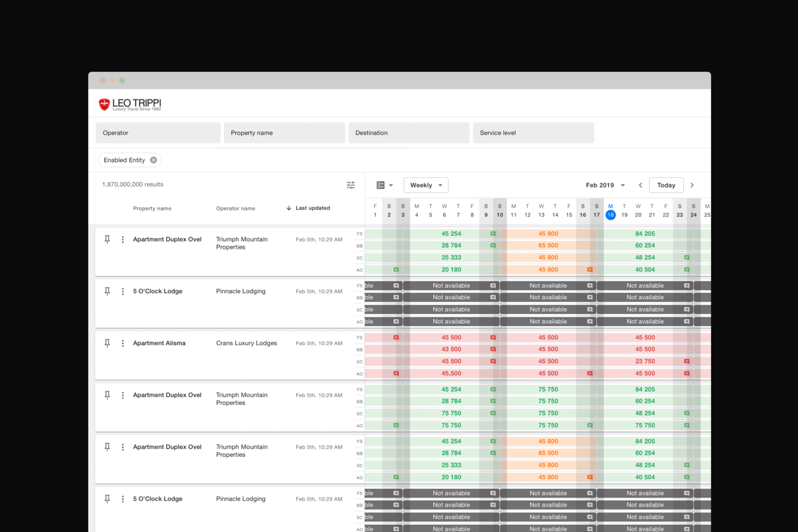The height and width of the screenshot is (532, 798).
Task: Open the red comment icon beside 23 750
Action: (x=687, y=361)
